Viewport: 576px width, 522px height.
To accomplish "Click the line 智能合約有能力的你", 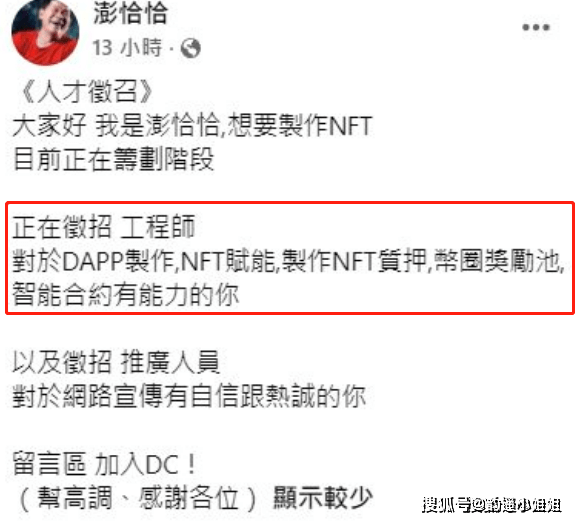I will 126,295.
